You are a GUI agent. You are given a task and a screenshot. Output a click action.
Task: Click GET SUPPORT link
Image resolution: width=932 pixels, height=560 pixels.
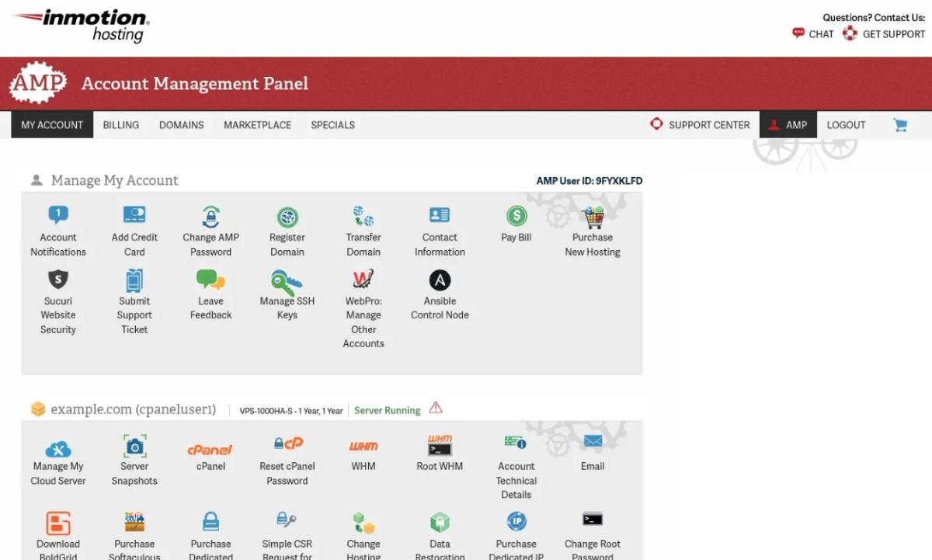tap(884, 33)
